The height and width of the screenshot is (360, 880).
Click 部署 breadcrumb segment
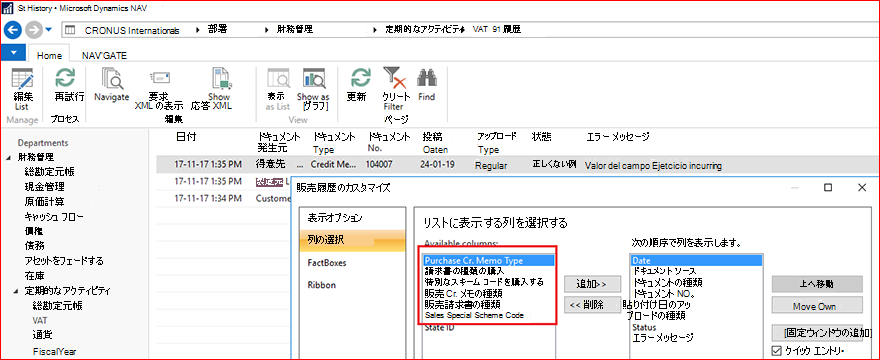[x=217, y=30]
